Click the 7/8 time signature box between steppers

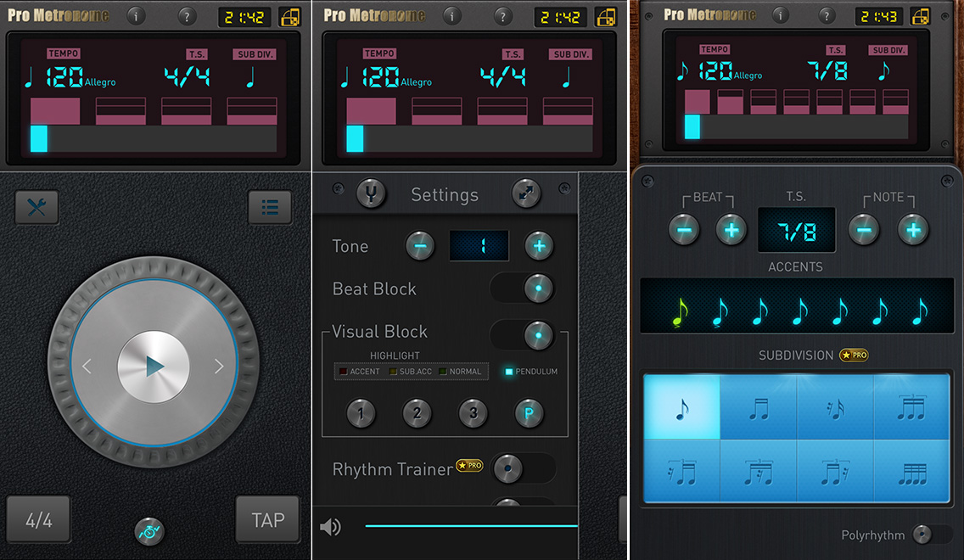(797, 230)
